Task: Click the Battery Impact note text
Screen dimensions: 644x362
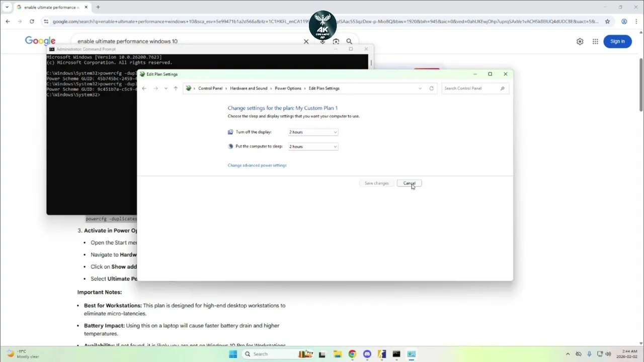Action: pos(182,329)
